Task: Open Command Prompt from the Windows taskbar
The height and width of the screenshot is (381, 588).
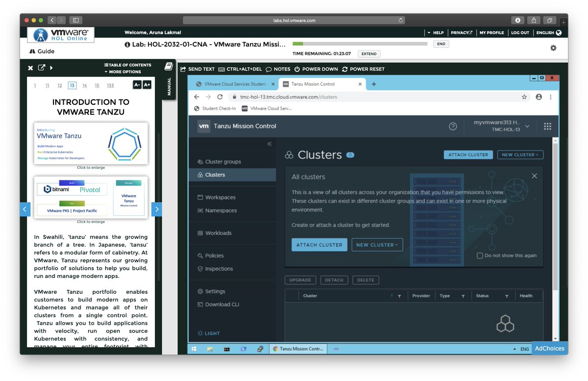Action: point(226,349)
